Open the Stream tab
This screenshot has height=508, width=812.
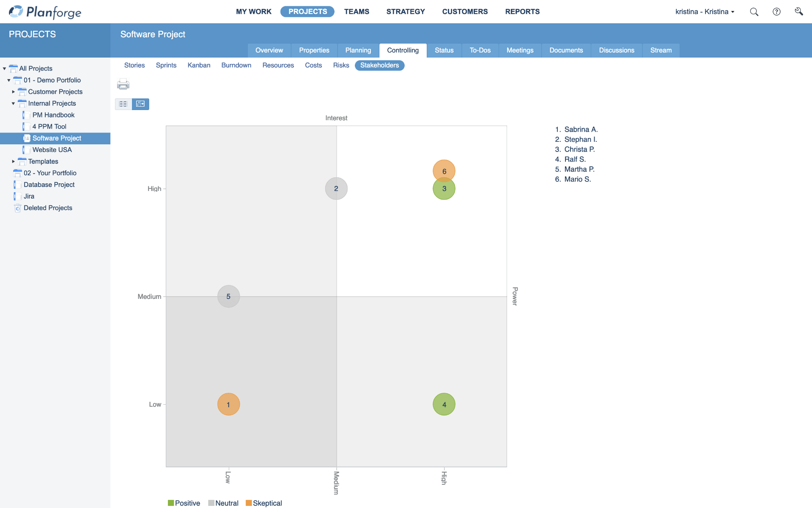pyautogui.click(x=661, y=50)
